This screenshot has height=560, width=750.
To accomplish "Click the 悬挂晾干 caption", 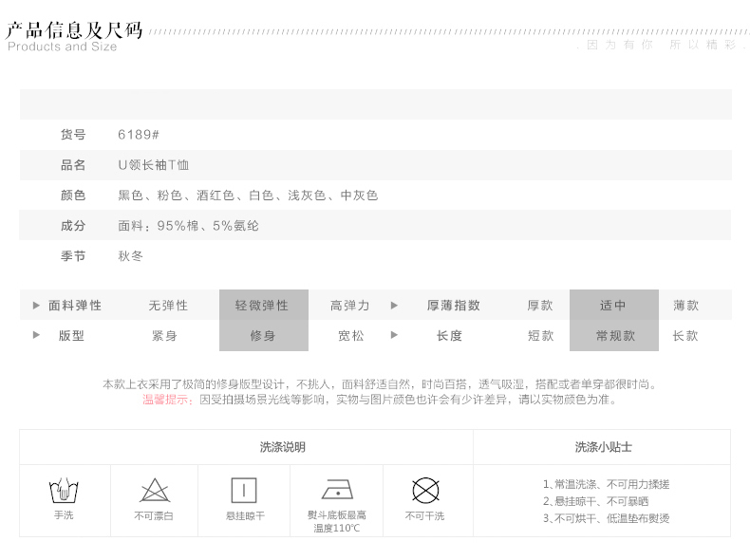I will (245, 515).
